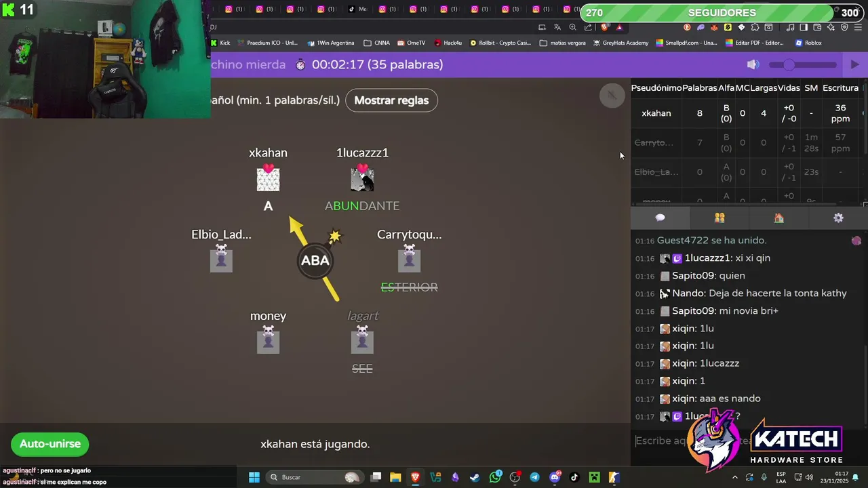
Task: Open the music note media control icon
Action: point(790,27)
